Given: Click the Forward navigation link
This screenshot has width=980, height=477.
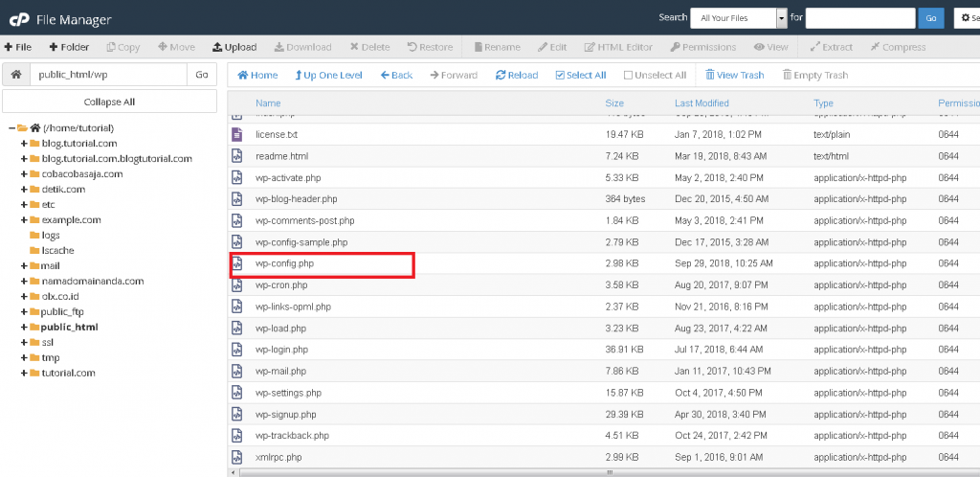Looking at the screenshot, I should coord(454,75).
